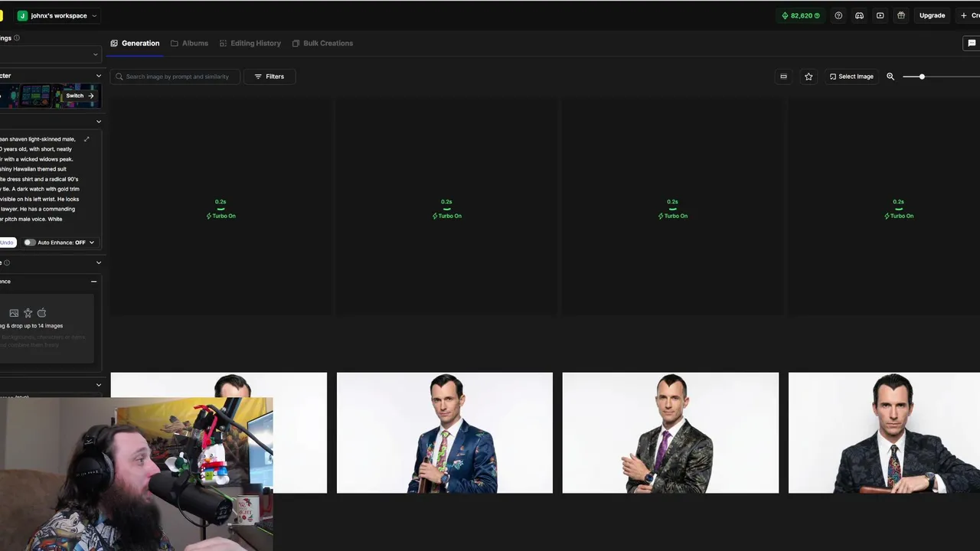The width and height of the screenshot is (980, 551).
Task: Open the gift rewards icon
Action: click(x=901, y=15)
